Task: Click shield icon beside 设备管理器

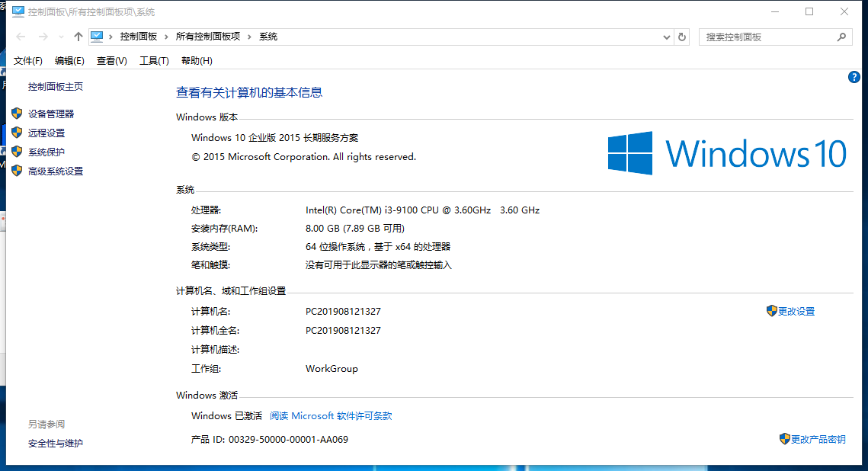Action: point(17,114)
